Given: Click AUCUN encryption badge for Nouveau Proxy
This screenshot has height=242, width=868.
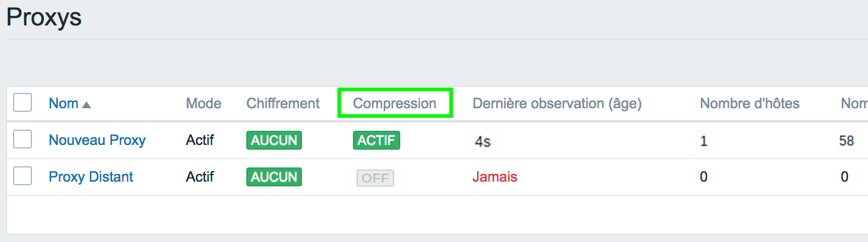Looking at the screenshot, I should click(274, 140).
